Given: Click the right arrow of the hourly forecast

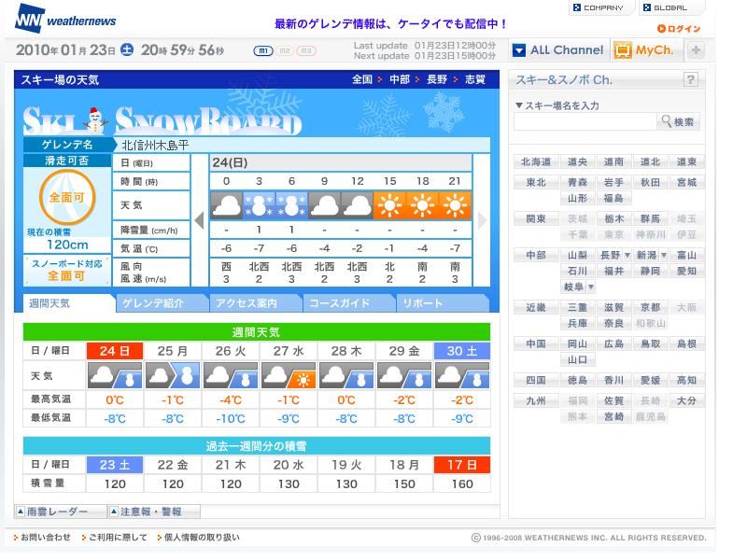Looking at the screenshot, I should pos(482,220).
